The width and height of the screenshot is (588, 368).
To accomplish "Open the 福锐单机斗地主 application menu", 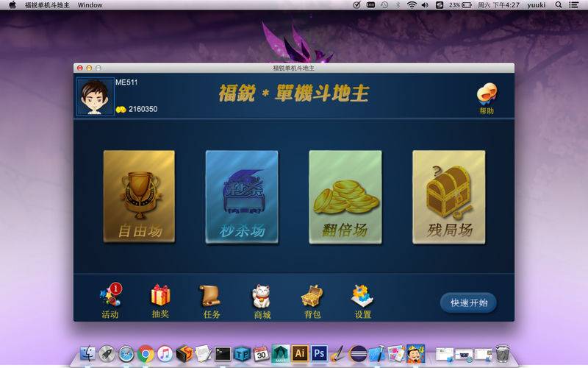I will pos(47,5).
